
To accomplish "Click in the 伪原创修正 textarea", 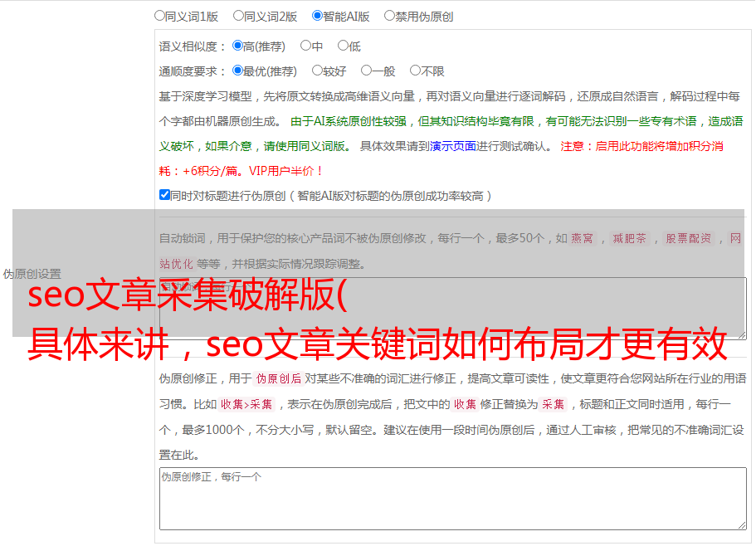I will 453,499.
